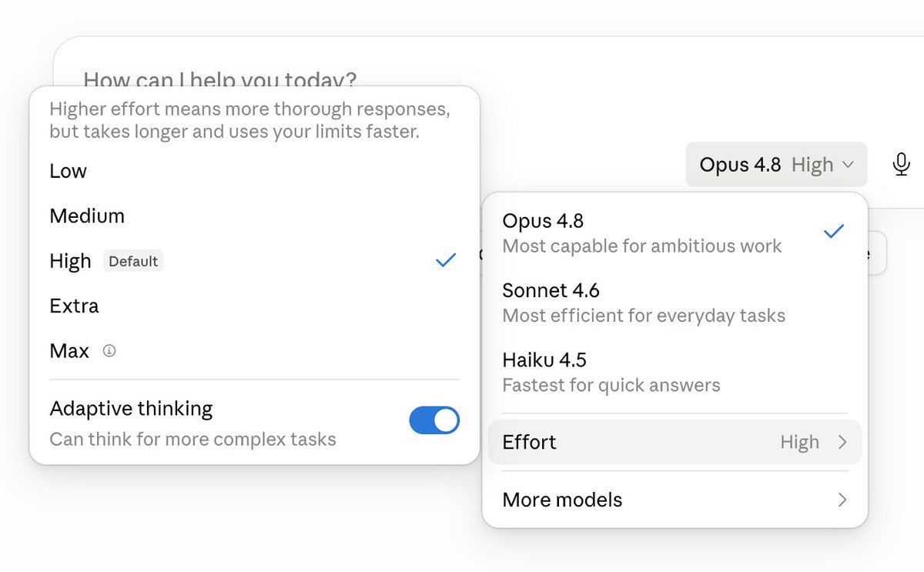This screenshot has height=572, width=924.
Task: Click the microphone voice input icon
Action: [x=902, y=164]
